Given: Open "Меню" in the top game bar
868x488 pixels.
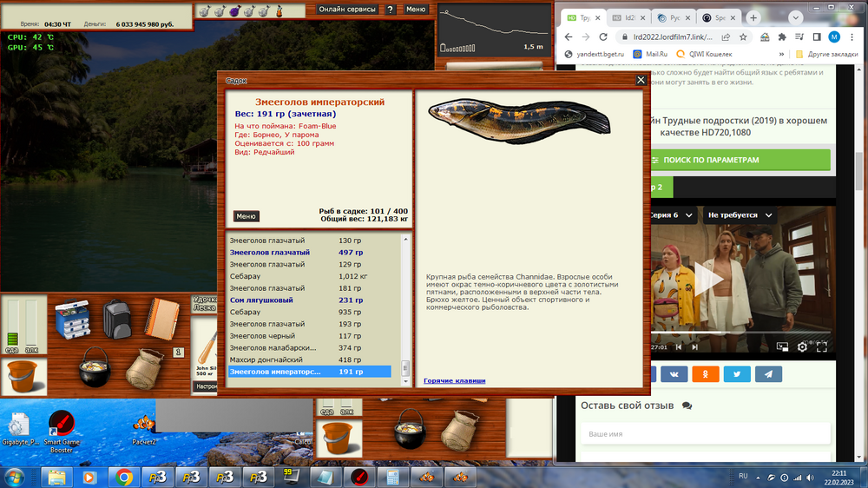Looking at the screenshot, I should point(416,10).
